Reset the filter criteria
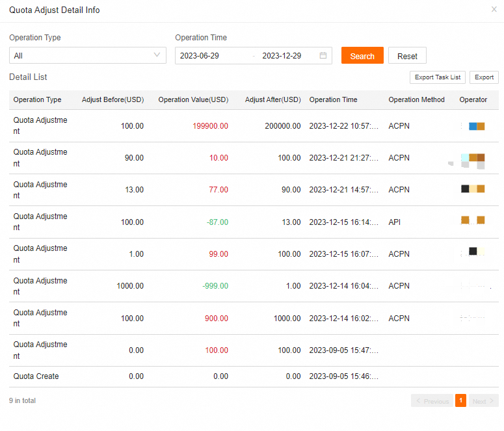This screenshot has height=431, width=504. 407,56
